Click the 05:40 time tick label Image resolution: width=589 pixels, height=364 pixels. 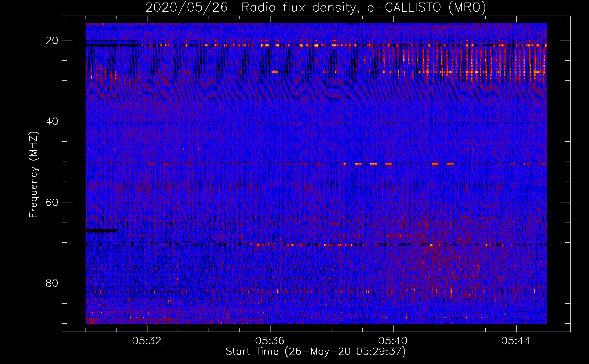(393, 341)
